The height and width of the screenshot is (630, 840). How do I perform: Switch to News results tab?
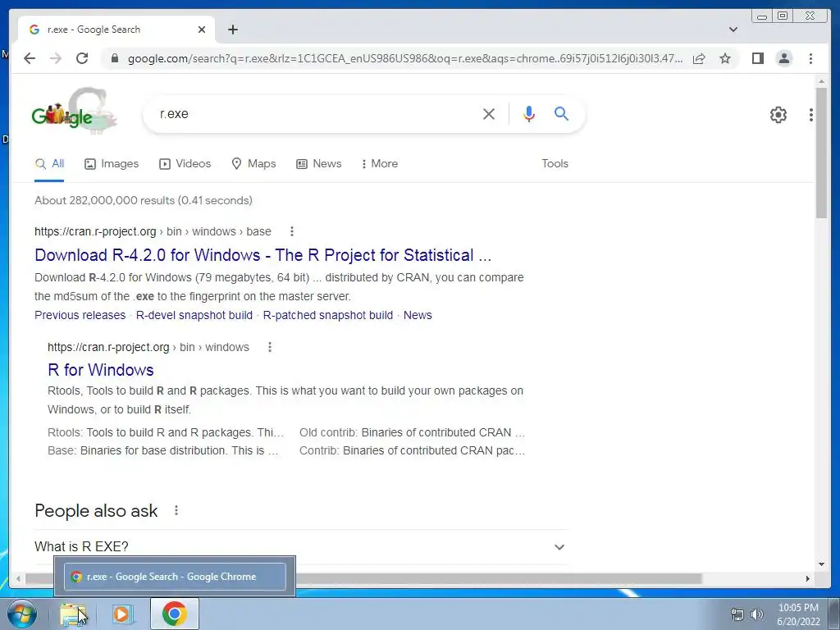[319, 164]
